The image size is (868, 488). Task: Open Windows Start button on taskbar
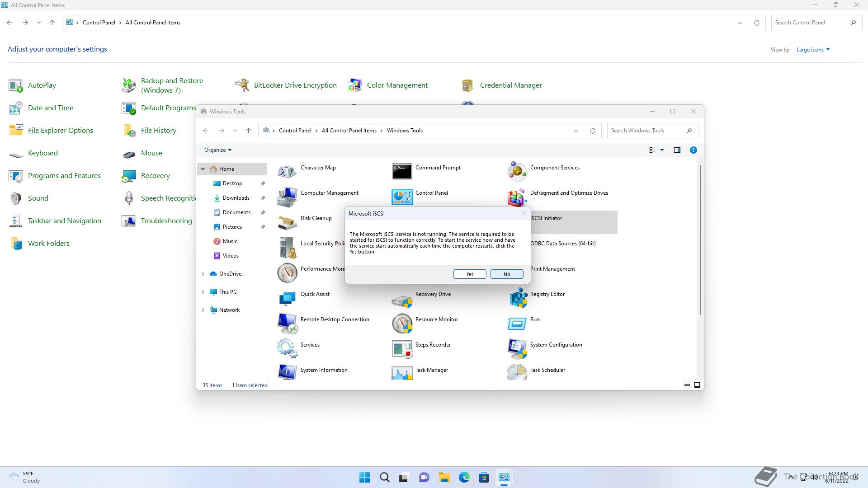364,477
